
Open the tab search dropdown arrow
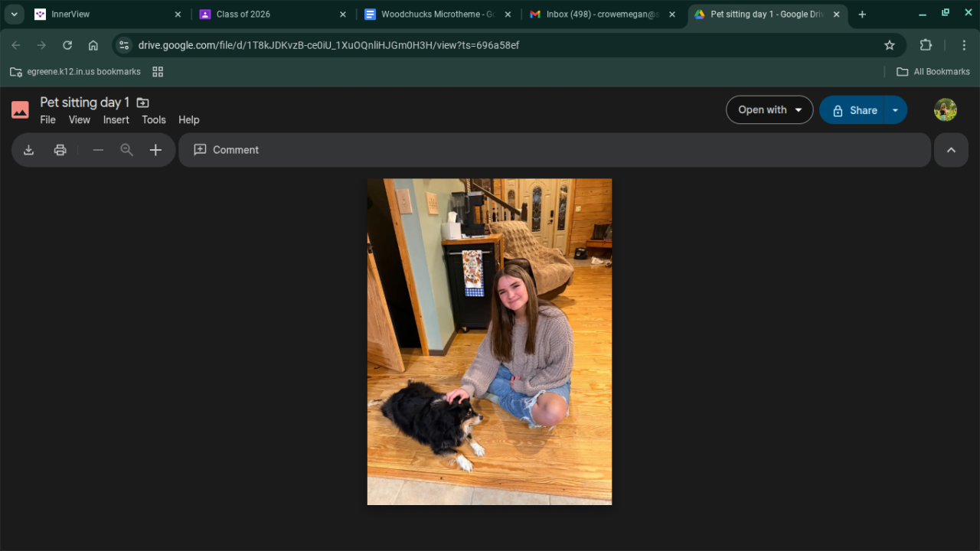pyautogui.click(x=14, y=15)
